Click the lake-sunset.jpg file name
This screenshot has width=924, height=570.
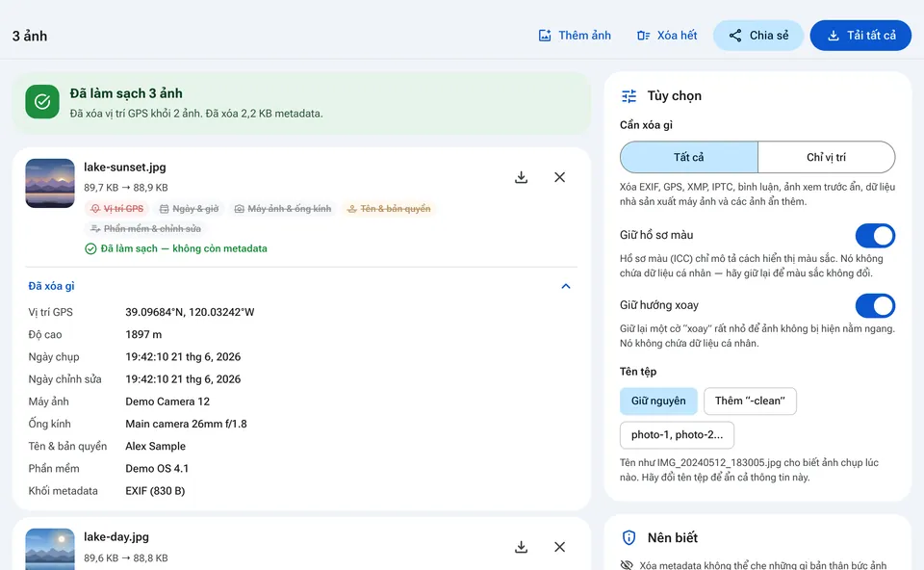pos(125,168)
